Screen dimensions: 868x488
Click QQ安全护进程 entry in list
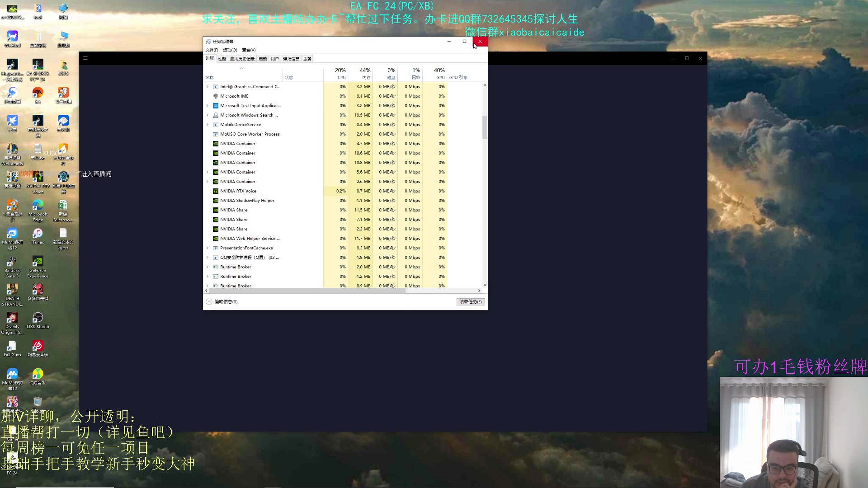click(x=248, y=257)
